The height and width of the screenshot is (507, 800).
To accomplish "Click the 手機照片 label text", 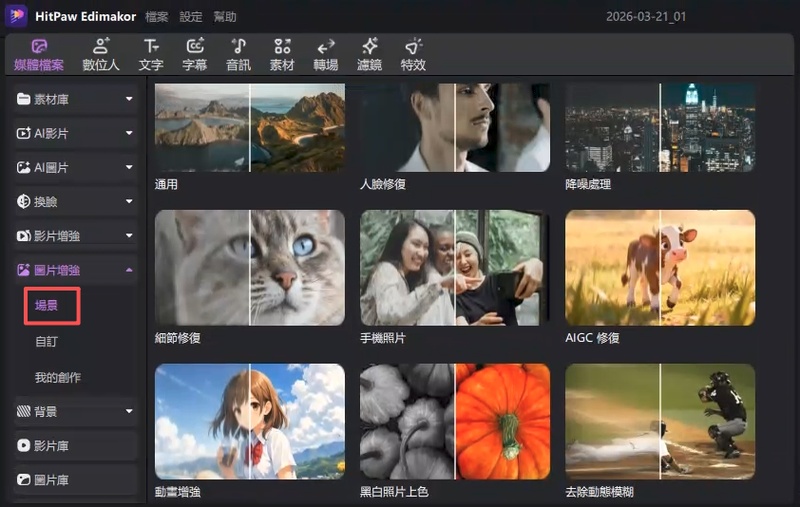I will [x=383, y=338].
